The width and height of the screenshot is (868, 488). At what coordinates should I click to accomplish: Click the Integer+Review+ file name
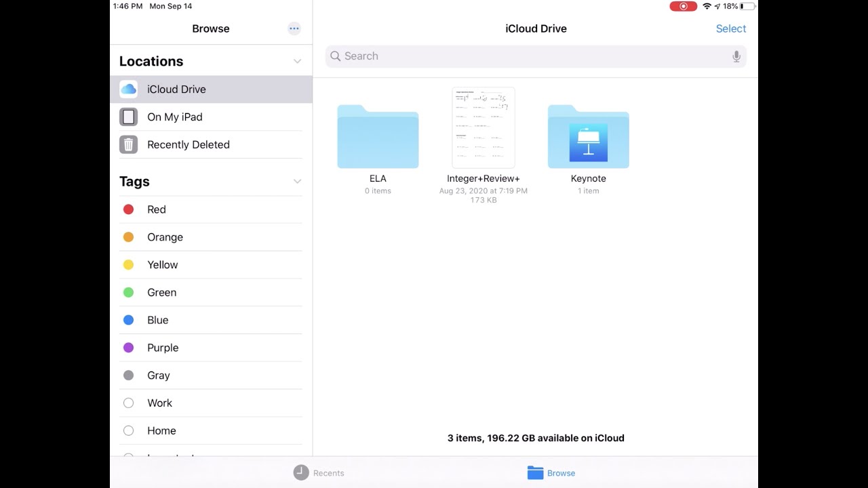[484, 178]
